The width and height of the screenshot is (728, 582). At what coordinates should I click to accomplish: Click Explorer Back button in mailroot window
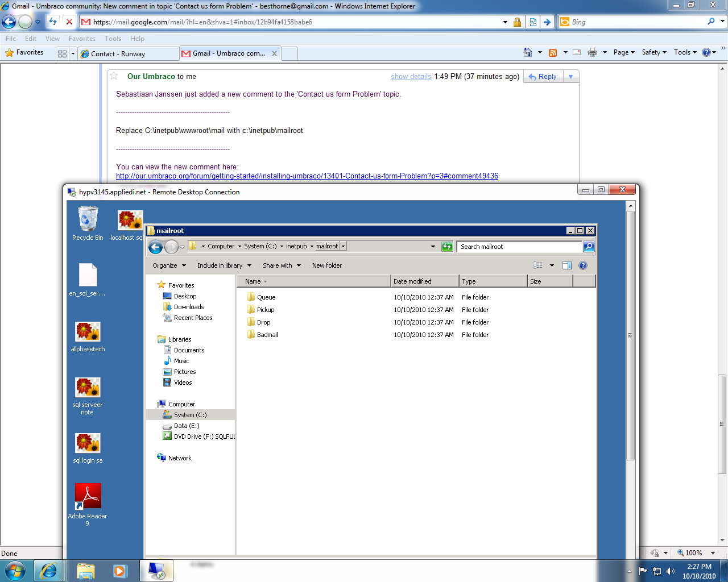point(156,247)
